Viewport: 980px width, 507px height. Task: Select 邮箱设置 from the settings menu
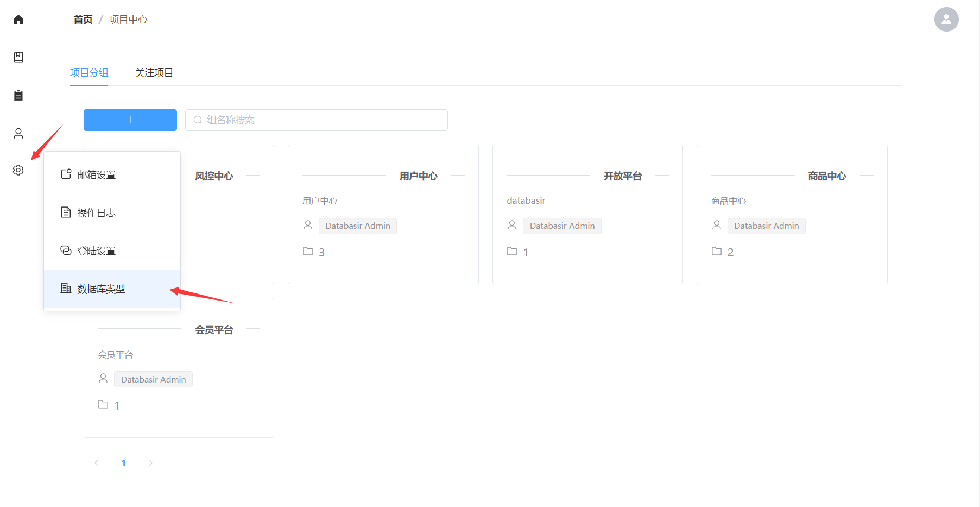click(x=96, y=174)
